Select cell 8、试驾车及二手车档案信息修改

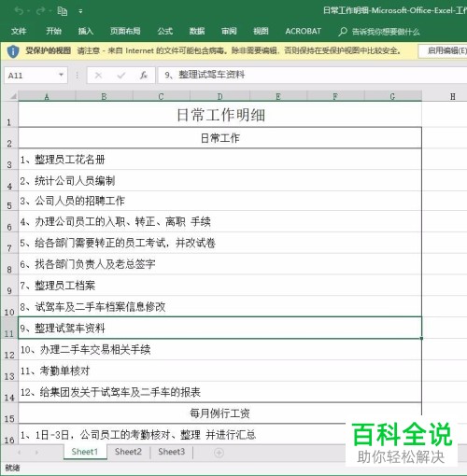219,307
